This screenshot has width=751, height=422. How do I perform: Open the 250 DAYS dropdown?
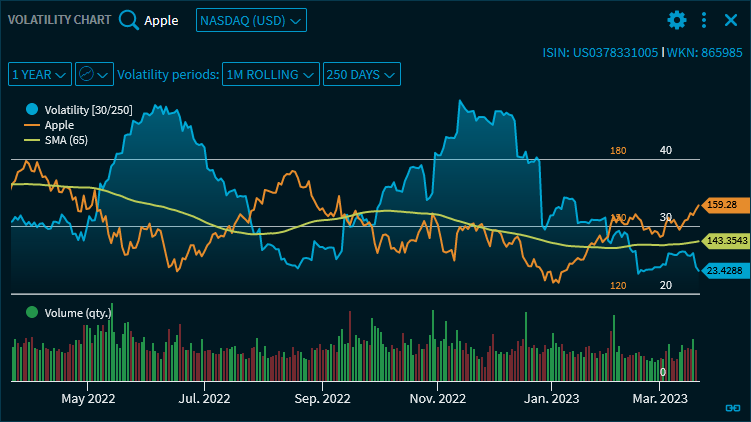[x=362, y=74]
